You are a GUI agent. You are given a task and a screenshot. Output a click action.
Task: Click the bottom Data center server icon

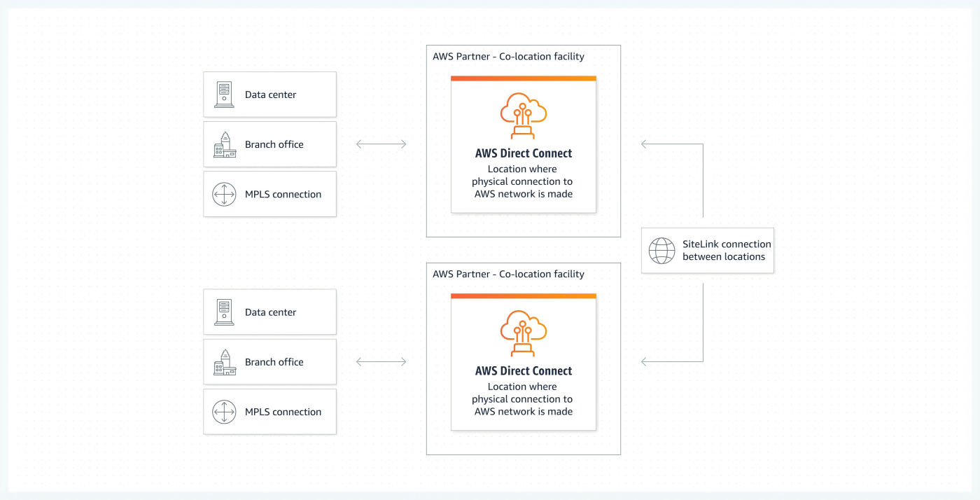click(224, 312)
